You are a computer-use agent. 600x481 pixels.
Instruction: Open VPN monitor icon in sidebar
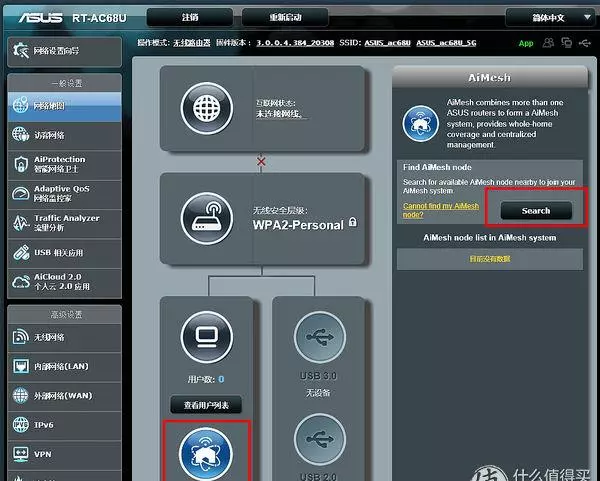pos(20,454)
